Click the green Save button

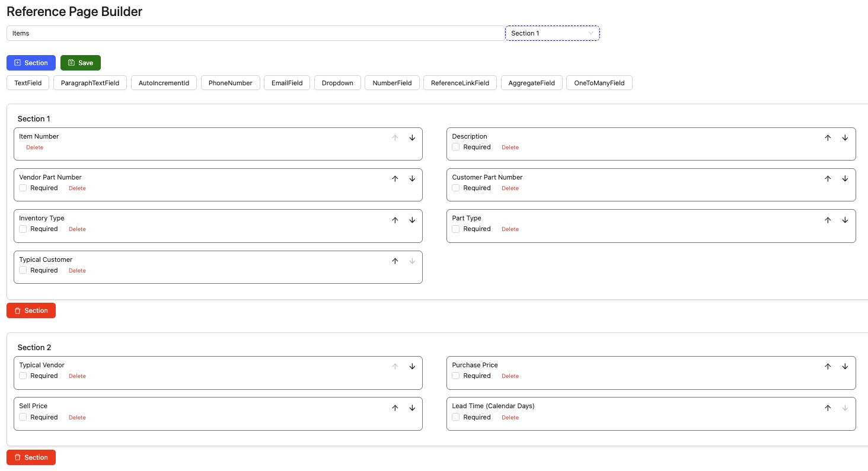(x=81, y=63)
